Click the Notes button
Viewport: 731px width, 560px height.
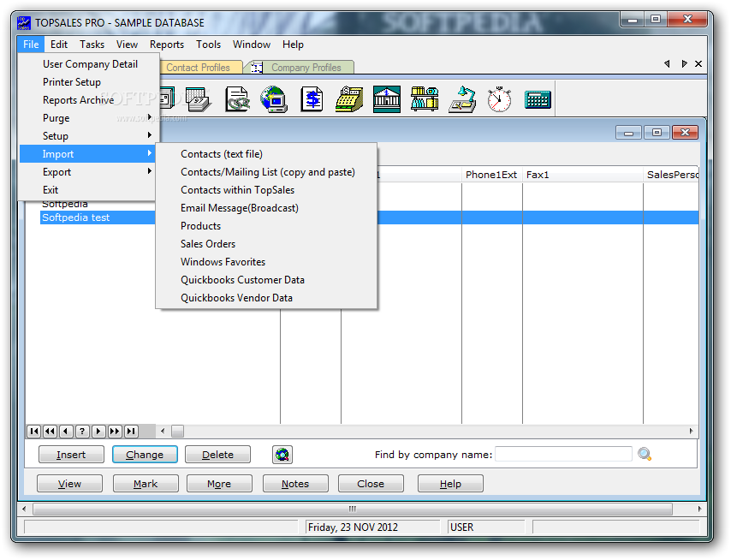point(295,484)
